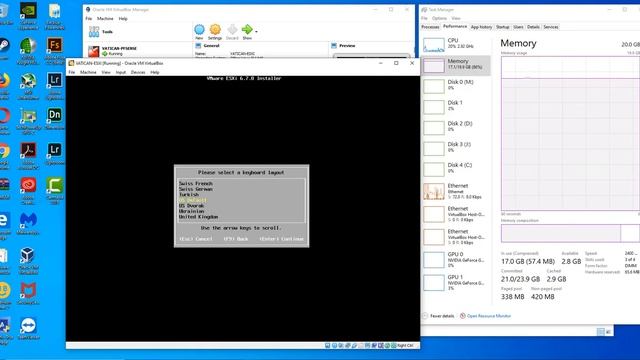The height and width of the screenshot is (360, 640).
Task: Open GeForce Experience desktop shortcut
Action: 28,16
